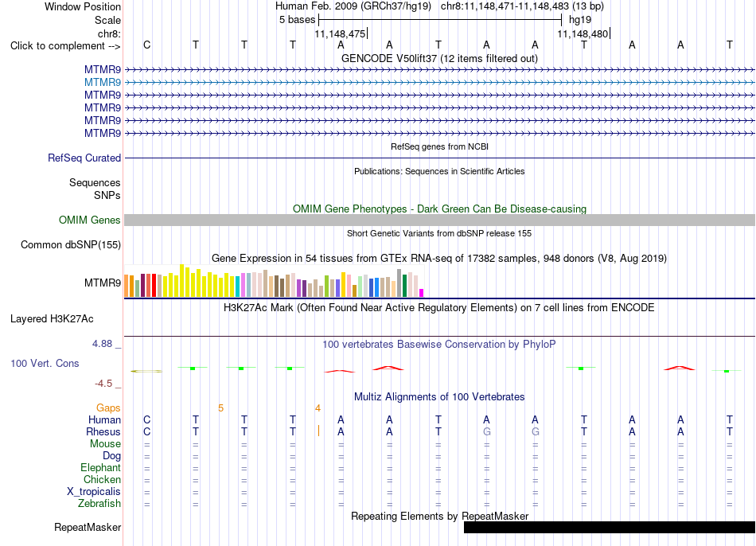Click the orange insertion bar in Rhesus row
The width and height of the screenshot is (756, 546).
tap(318, 431)
